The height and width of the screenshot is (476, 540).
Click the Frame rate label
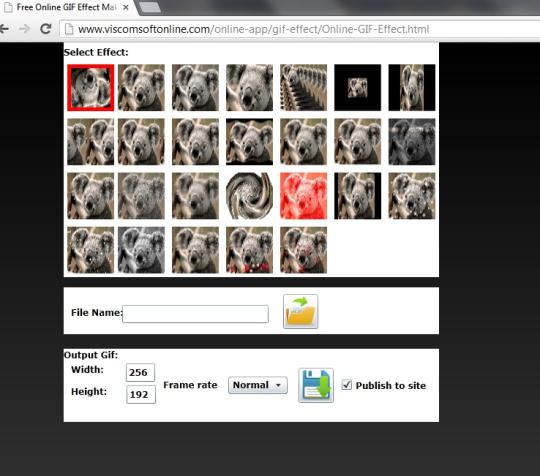click(x=190, y=385)
